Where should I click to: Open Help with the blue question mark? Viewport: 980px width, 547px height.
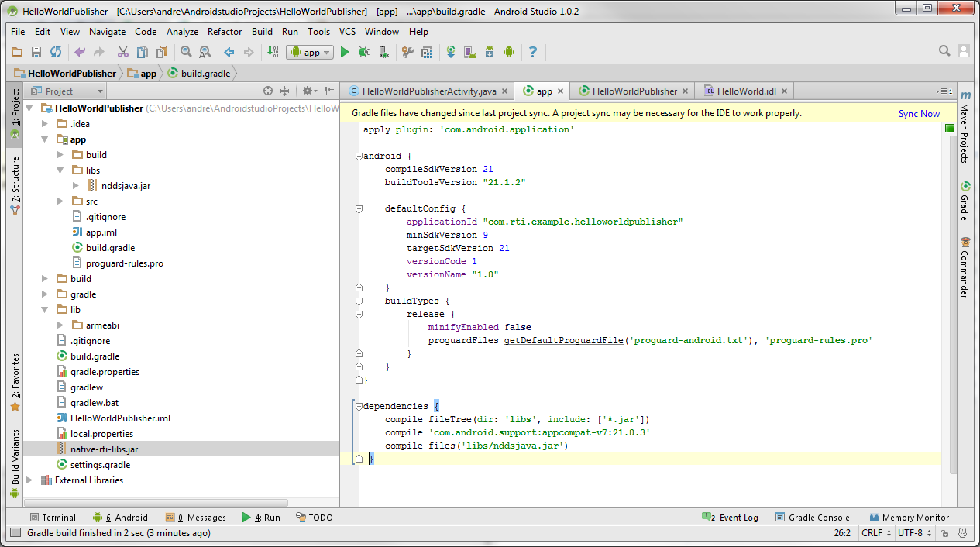pos(533,52)
